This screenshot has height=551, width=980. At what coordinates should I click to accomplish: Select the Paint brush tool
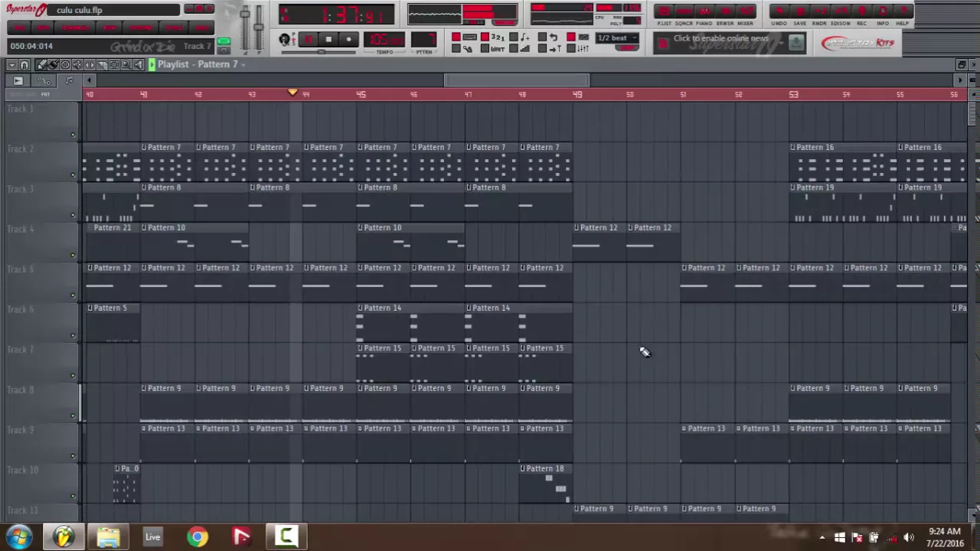coord(54,64)
